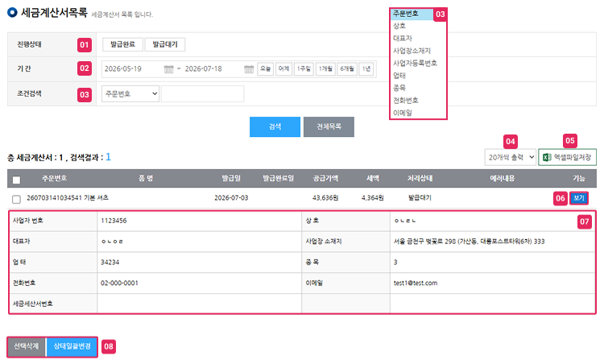Click the 업태 value 34234
604x364 pixels.
(110, 263)
